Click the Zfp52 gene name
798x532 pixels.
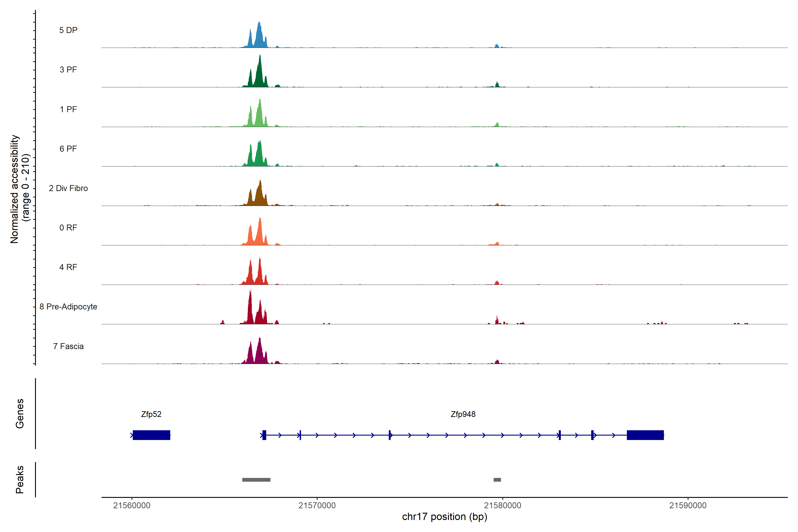click(x=151, y=414)
